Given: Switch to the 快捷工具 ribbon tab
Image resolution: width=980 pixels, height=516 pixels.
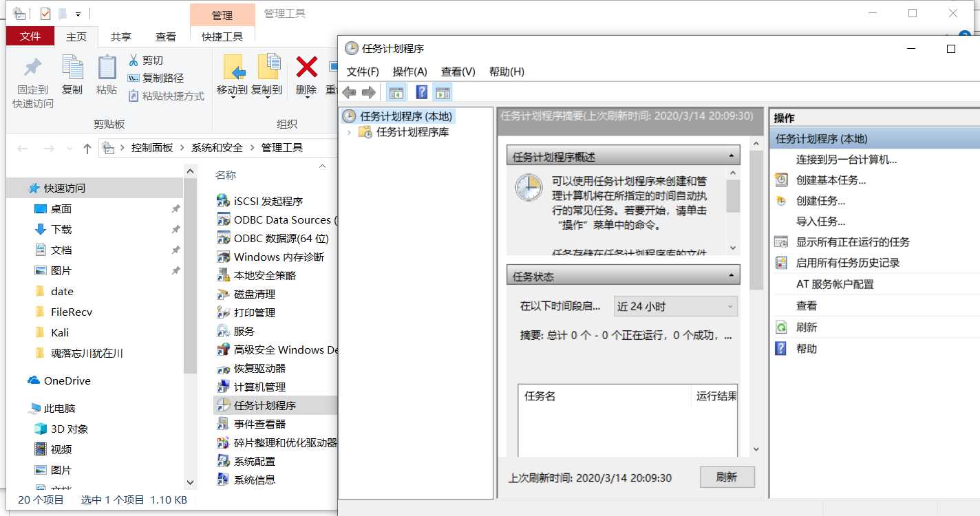Looking at the screenshot, I should pyautogui.click(x=222, y=37).
